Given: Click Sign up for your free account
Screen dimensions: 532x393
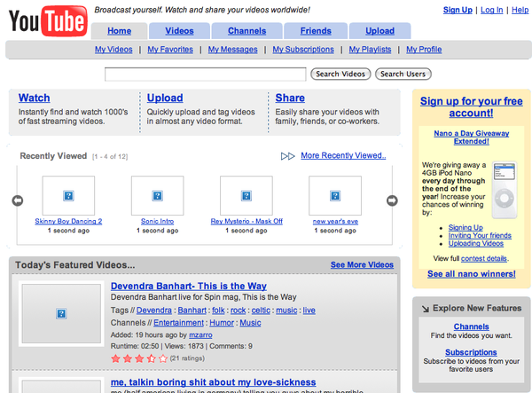Looking at the screenshot, I should point(472,107).
